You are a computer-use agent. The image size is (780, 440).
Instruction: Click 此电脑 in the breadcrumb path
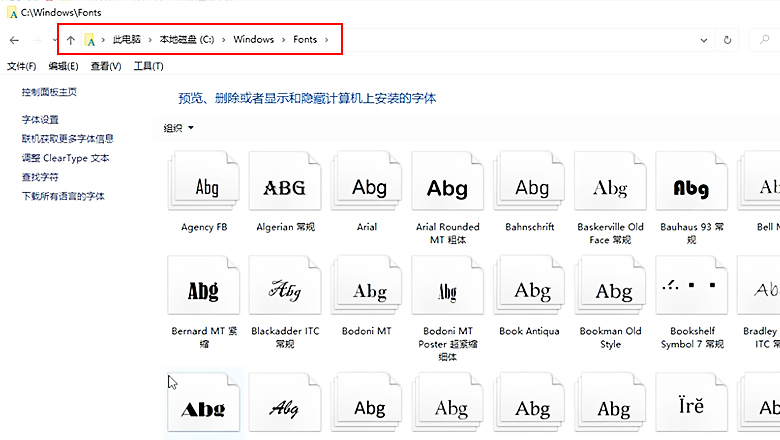[127, 40]
